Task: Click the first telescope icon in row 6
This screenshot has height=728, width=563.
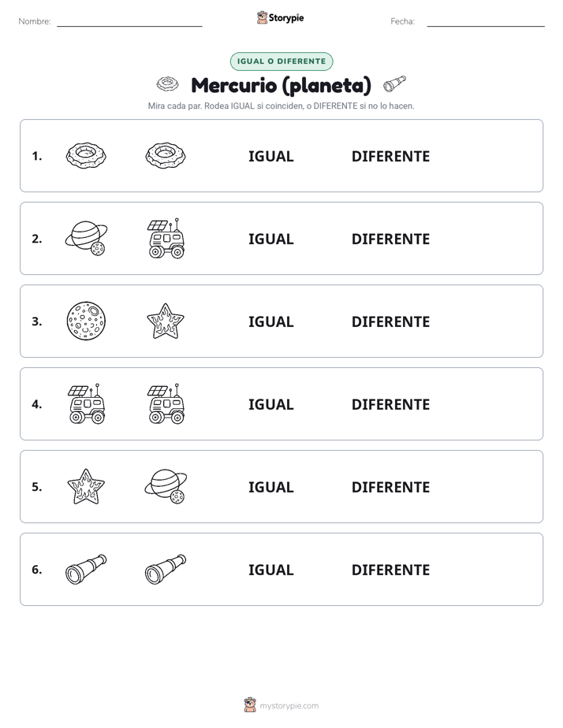Action: pyautogui.click(x=86, y=569)
